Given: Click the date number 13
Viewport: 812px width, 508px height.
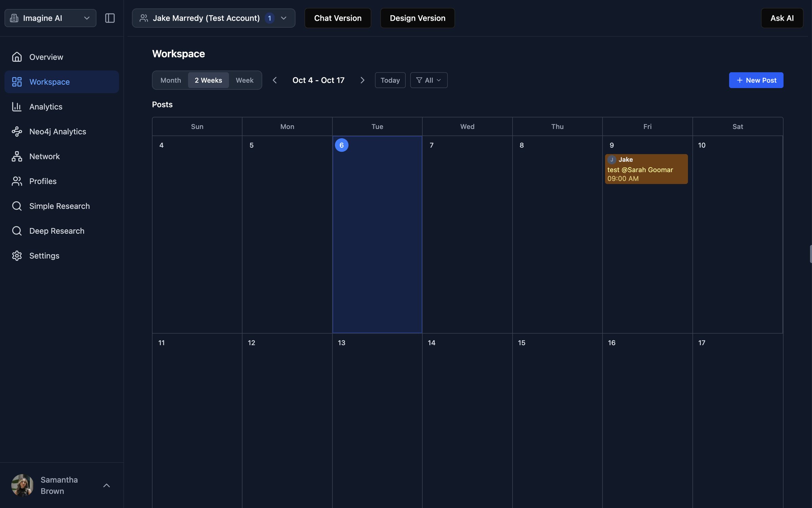Looking at the screenshot, I should click(341, 343).
